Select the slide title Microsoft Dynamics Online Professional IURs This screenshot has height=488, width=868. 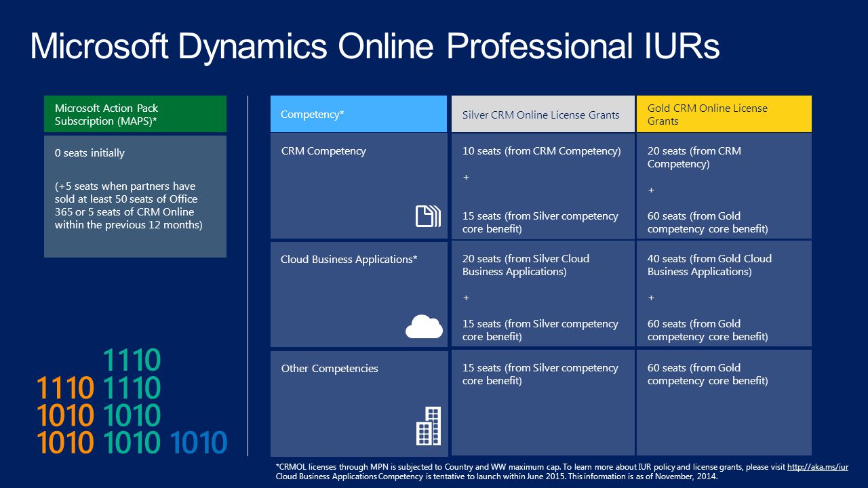[x=374, y=46]
